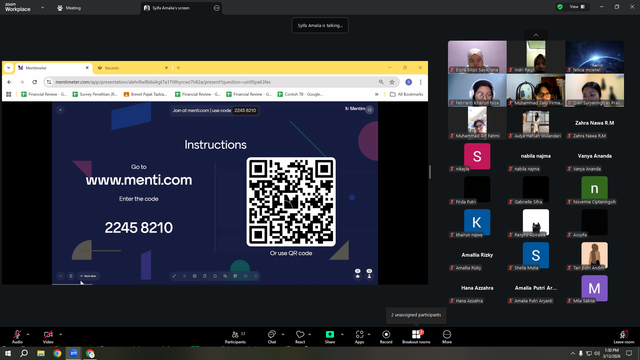Click Shella Mutia's blue S avatar
The image size is (640, 360).
pyautogui.click(x=536, y=255)
